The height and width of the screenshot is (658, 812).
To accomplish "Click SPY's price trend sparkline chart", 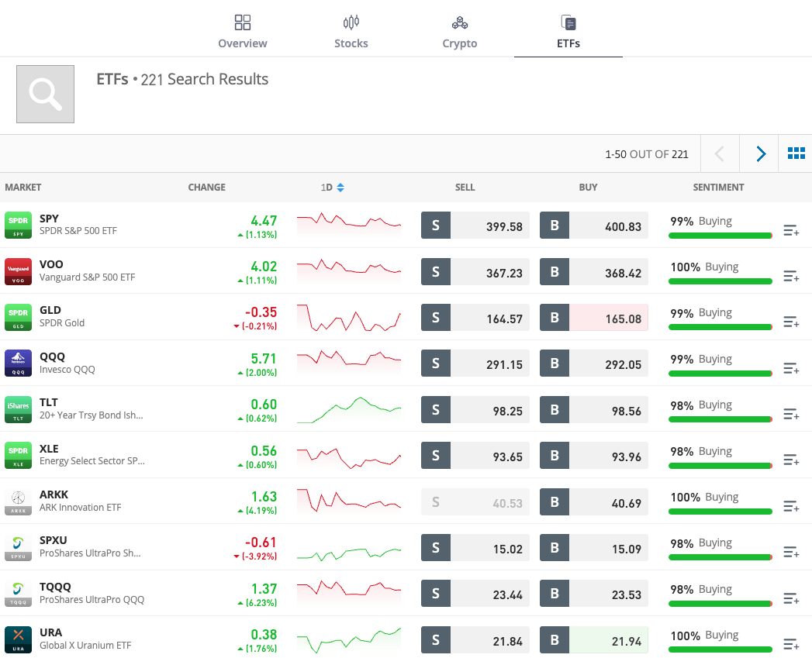I will [349, 225].
